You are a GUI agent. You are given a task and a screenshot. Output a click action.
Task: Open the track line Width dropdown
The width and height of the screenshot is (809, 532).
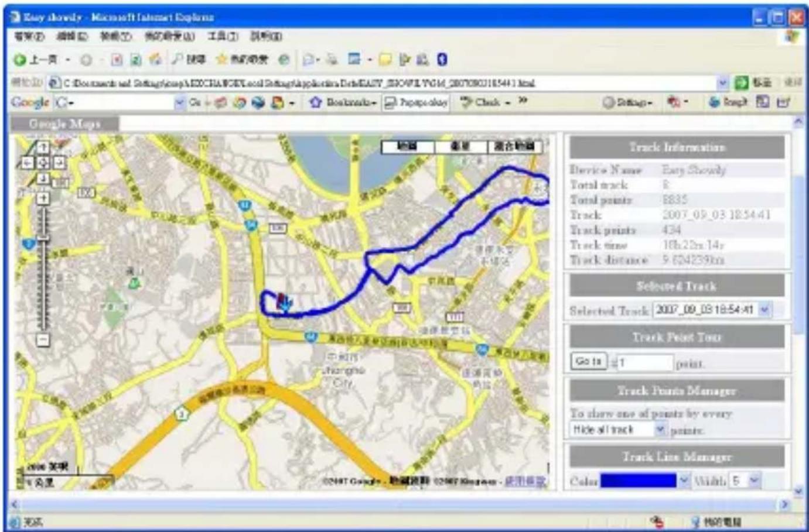pos(755,481)
